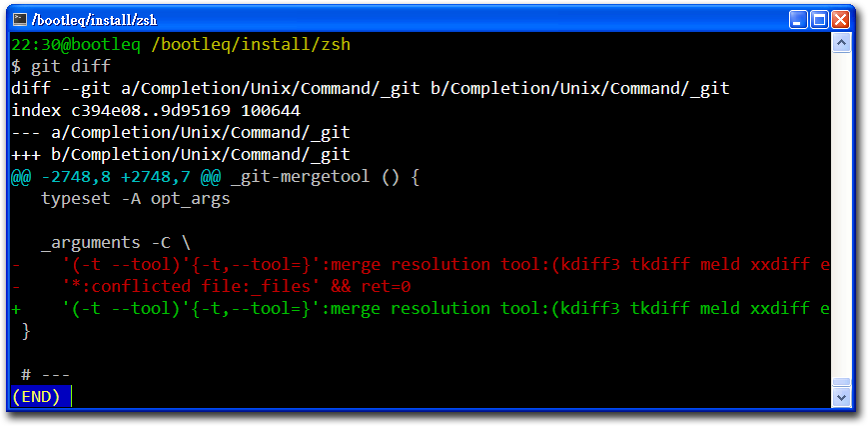Click the green '22:30@bootleq' prompt text
This screenshot has height=426, width=868.
point(76,44)
